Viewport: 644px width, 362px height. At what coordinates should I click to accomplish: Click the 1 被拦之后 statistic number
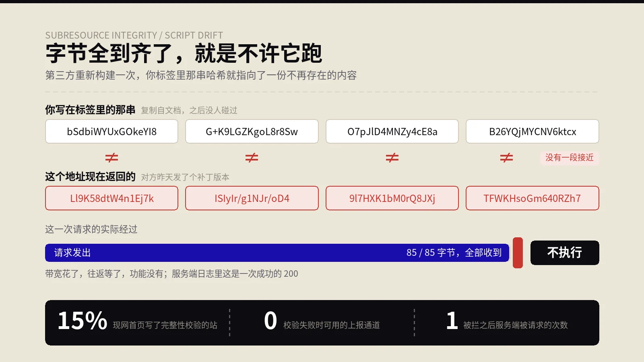(x=452, y=321)
